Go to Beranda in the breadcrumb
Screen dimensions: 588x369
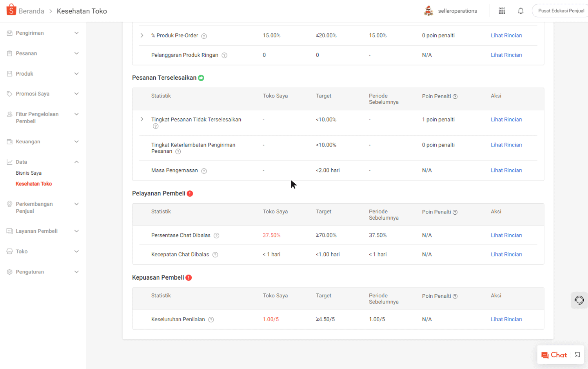[x=31, y=11]
